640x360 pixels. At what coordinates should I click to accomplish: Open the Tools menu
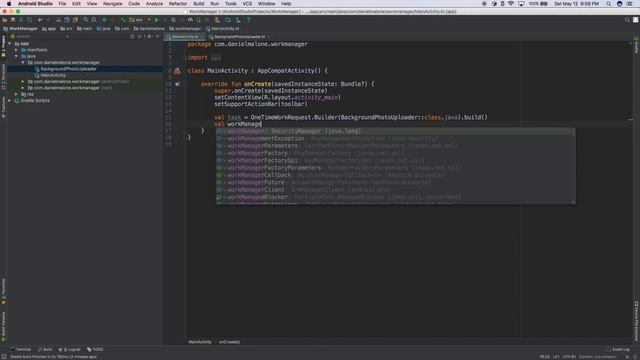click(x=231, y=4)
